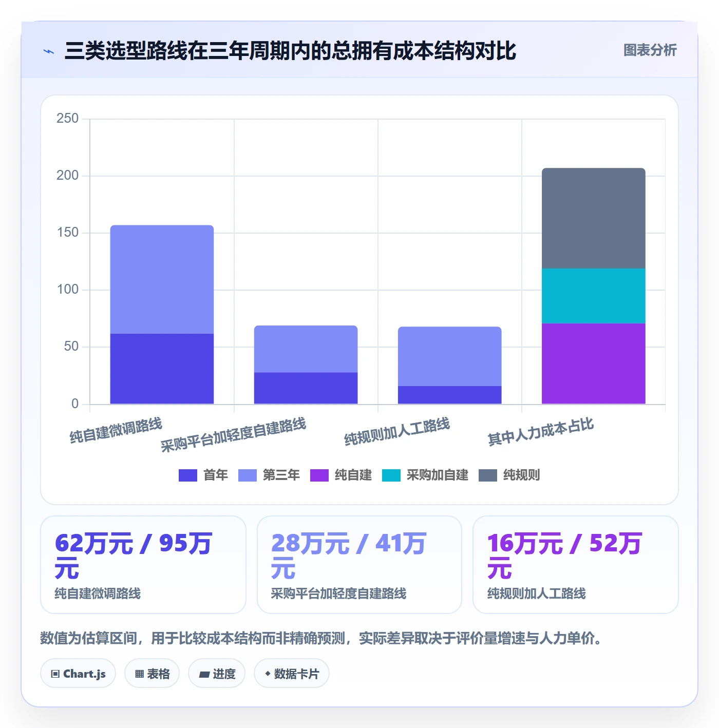The width and height of the screenshot is (719, 728).
Task: Toggle the 采购加自建 legend entry
Action: point(425,475)
